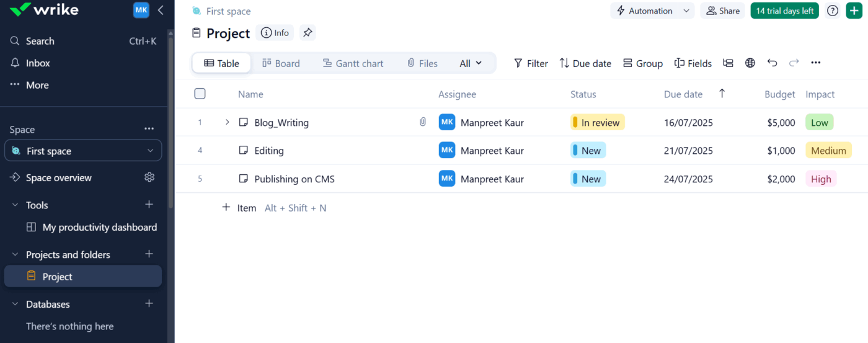Open Due date sorting options

585,63
